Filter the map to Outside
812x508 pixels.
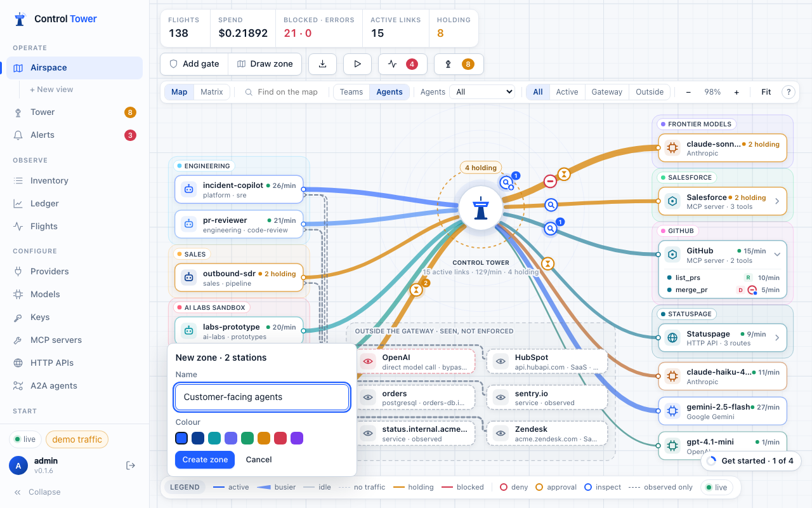pyautogui.click(x=650, y=92)
